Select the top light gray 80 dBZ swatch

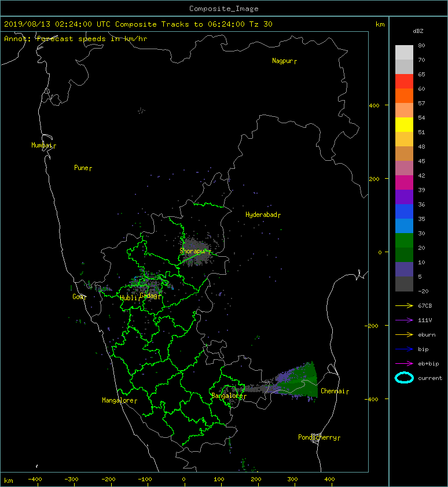[x=404, y=52]
